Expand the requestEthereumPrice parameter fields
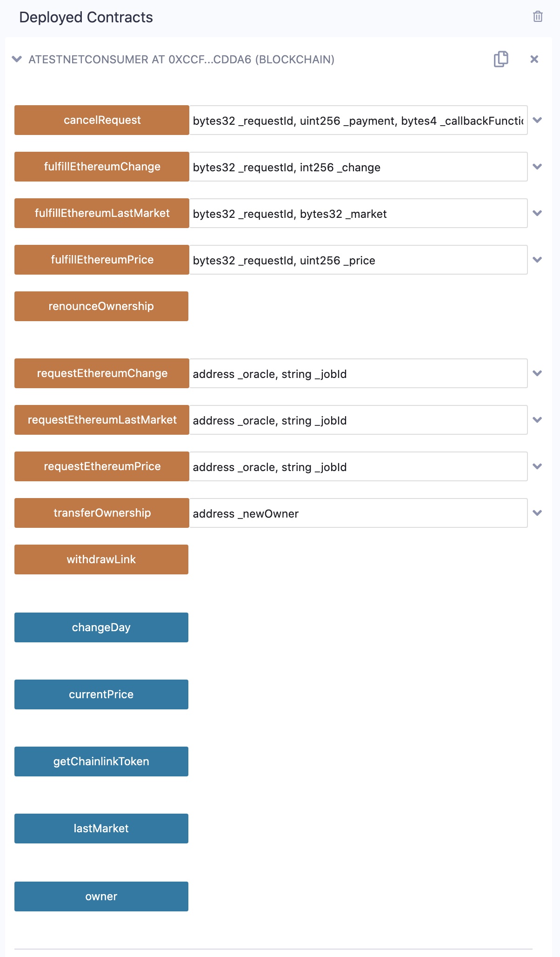The width and height of the screenshot is (560, 957). tap(537, 466)
